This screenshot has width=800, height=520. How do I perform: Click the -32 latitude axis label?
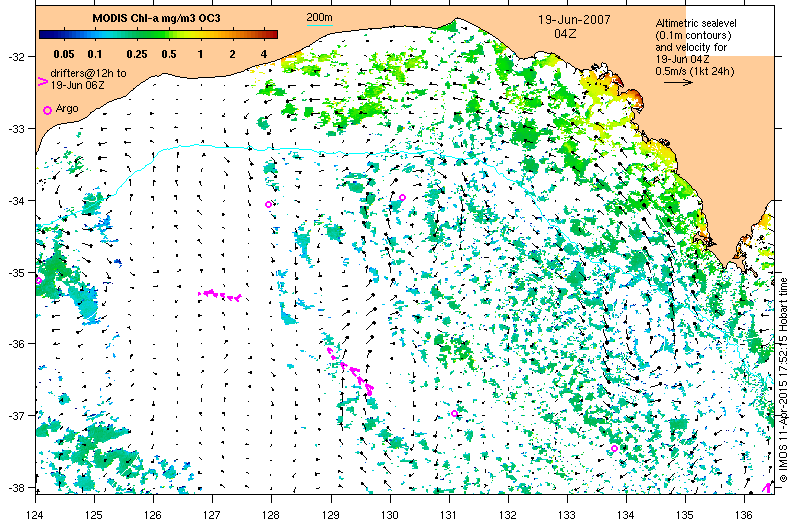click(16, 56)
